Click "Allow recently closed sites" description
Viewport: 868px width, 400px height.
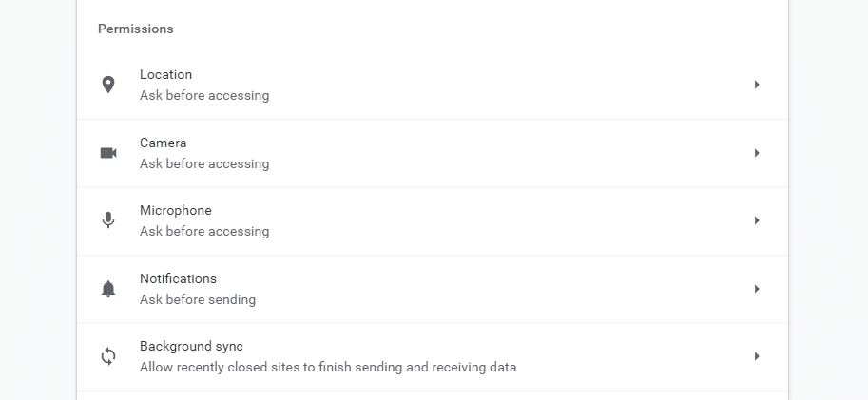point(328,367)
